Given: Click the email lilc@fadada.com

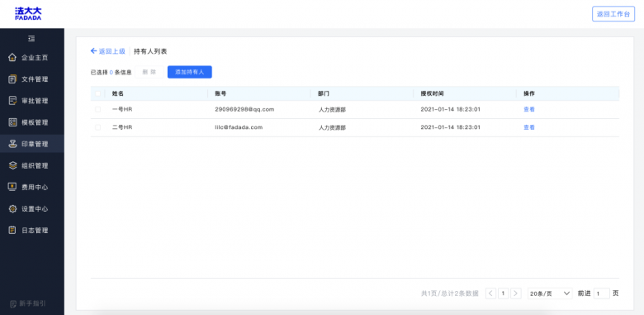Looking at the screenshot, I should 239,127.
